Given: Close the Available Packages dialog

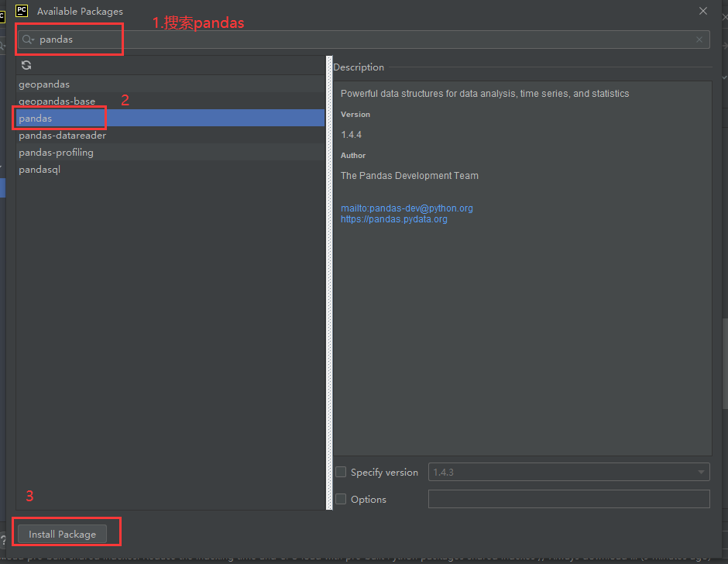Looking at the screenshot, I should coord(703,11).
